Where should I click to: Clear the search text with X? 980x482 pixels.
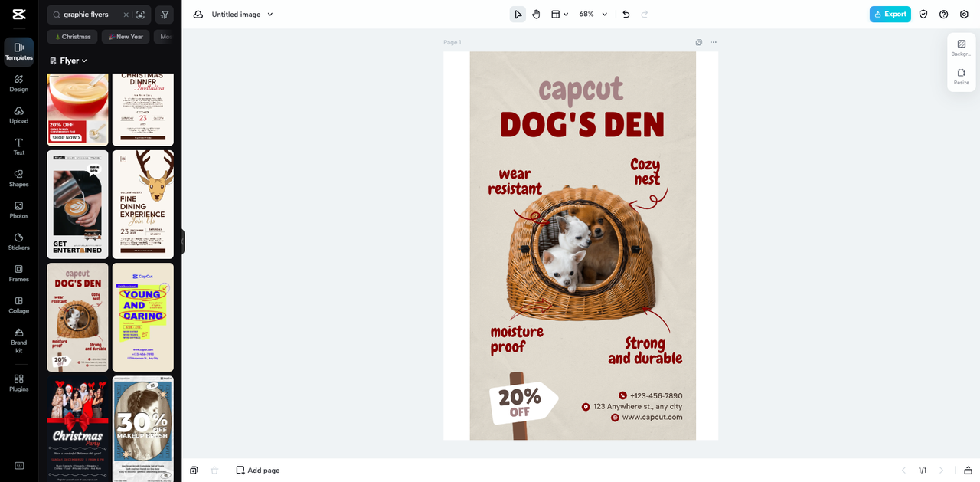126,15
